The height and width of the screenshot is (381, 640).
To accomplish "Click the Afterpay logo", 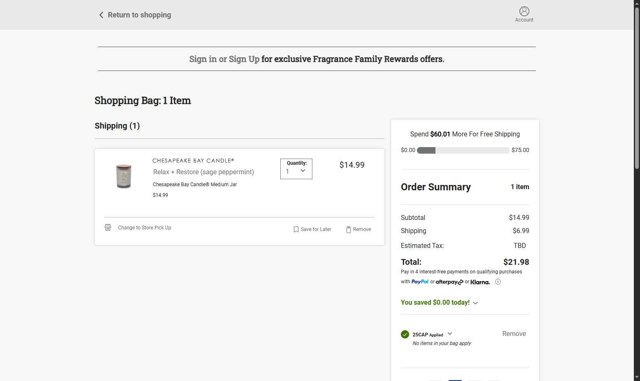I will tap(449, 282).
